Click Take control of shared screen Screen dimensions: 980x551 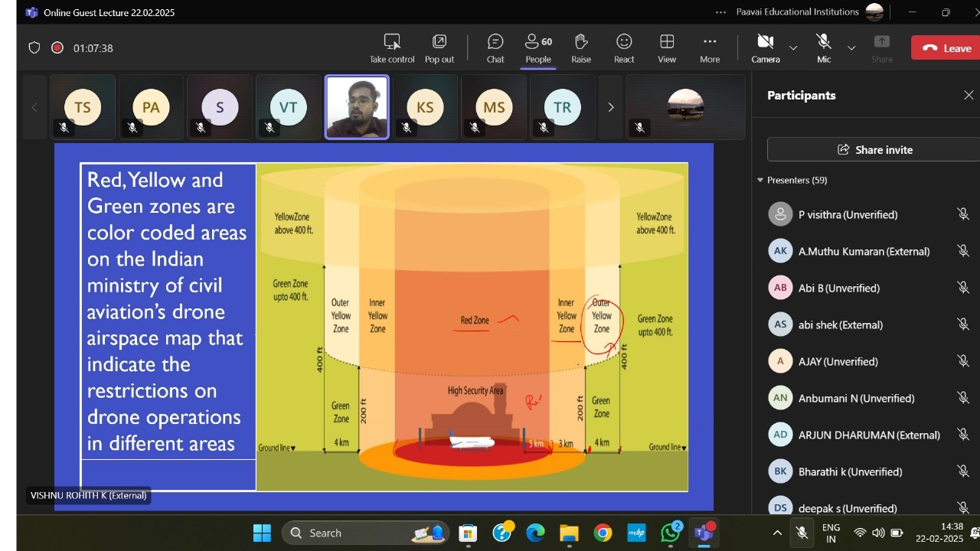[392, 48]
